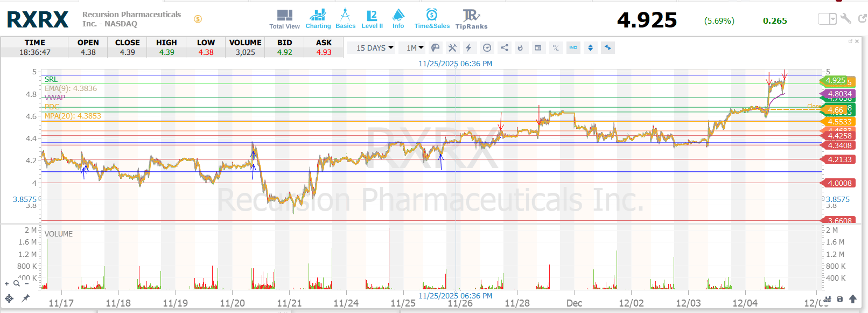Click the 4.3408 red level tag

point(839,145)
